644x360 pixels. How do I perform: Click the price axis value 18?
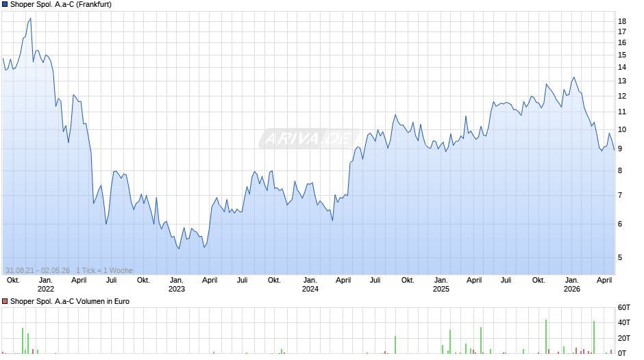(622, 21)
